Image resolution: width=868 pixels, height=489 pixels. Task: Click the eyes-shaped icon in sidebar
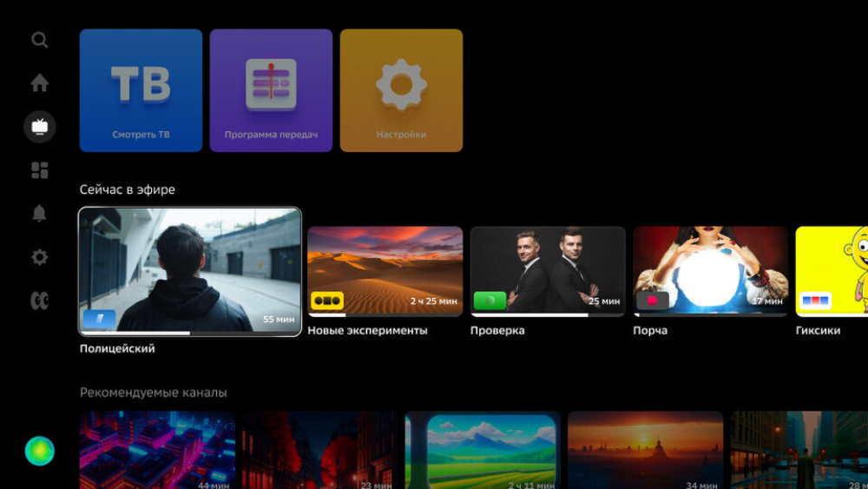tap(39, 301)
